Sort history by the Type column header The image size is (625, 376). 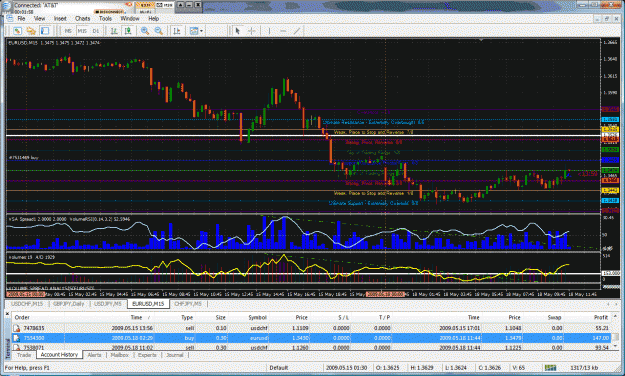click(x=187, y=317)
